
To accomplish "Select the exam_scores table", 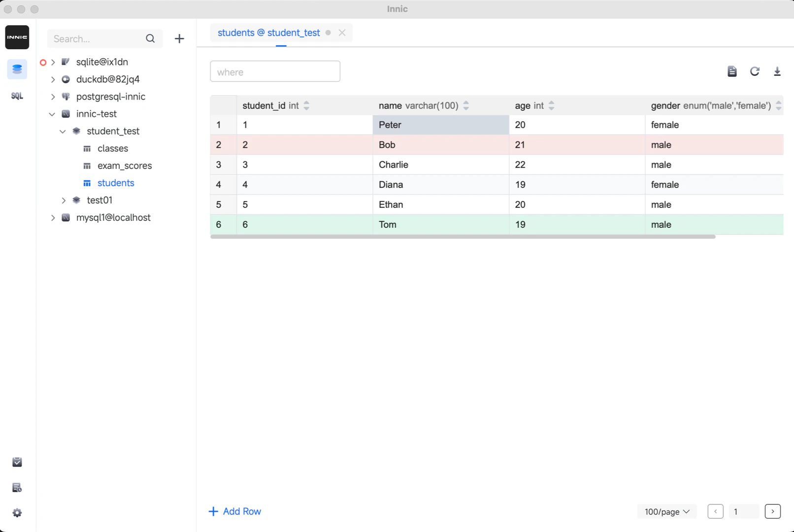I will coord(124,166).
